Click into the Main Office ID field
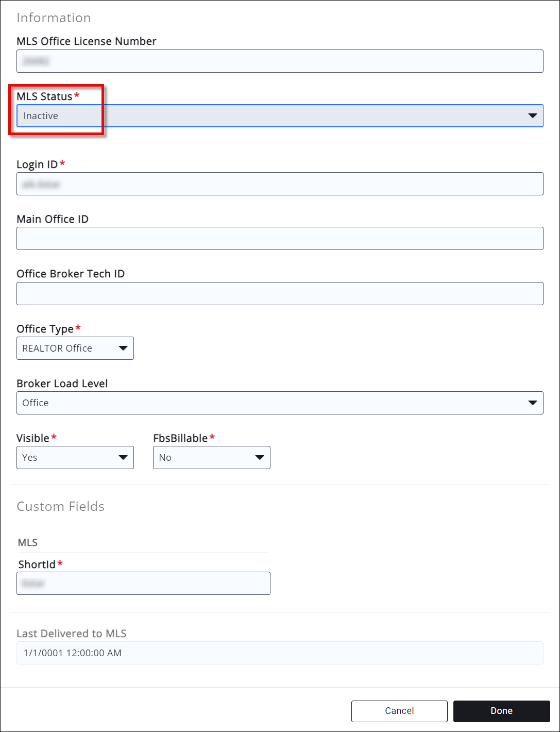Screen dimensions: 560x732 click(x=280, y=238)
